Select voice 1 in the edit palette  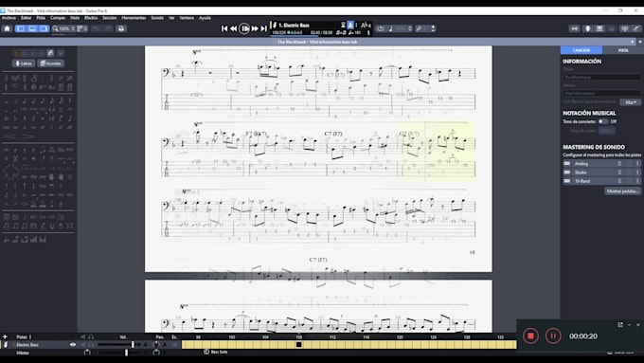(15, 53)
